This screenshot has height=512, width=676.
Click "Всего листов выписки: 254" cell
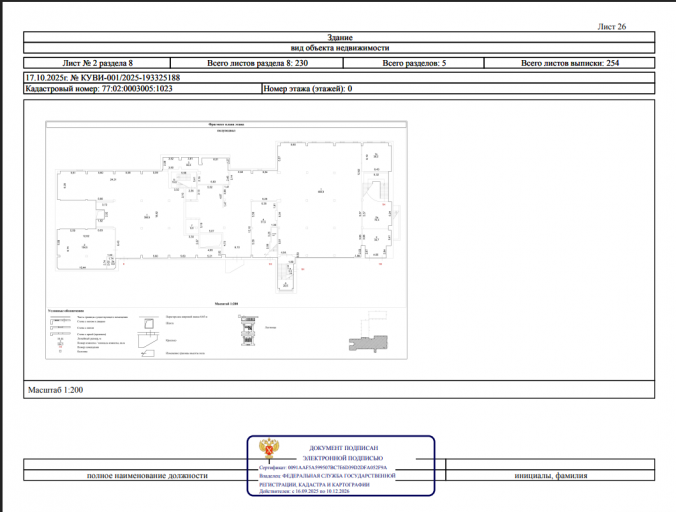pos(570,63)
